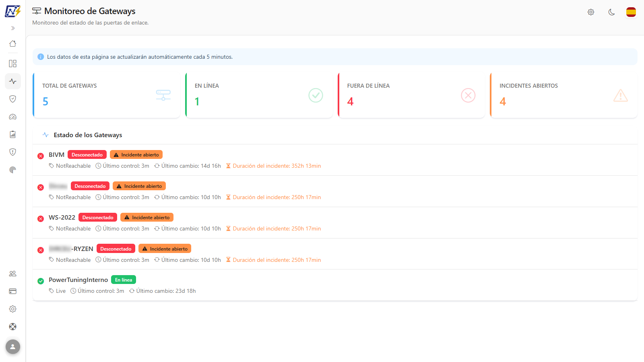Click the Desconectado badge on BIVM
The width and height of the screenshot is (644, 362).
(x=87, y=155)
